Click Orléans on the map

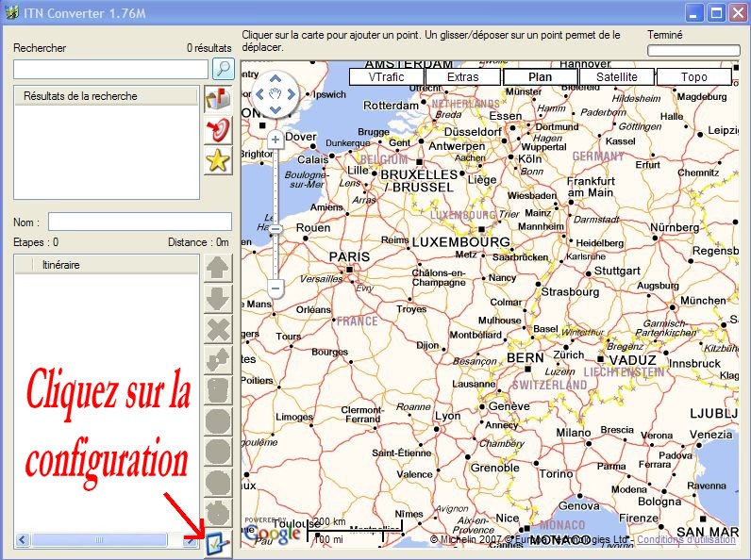pos(313,309)
